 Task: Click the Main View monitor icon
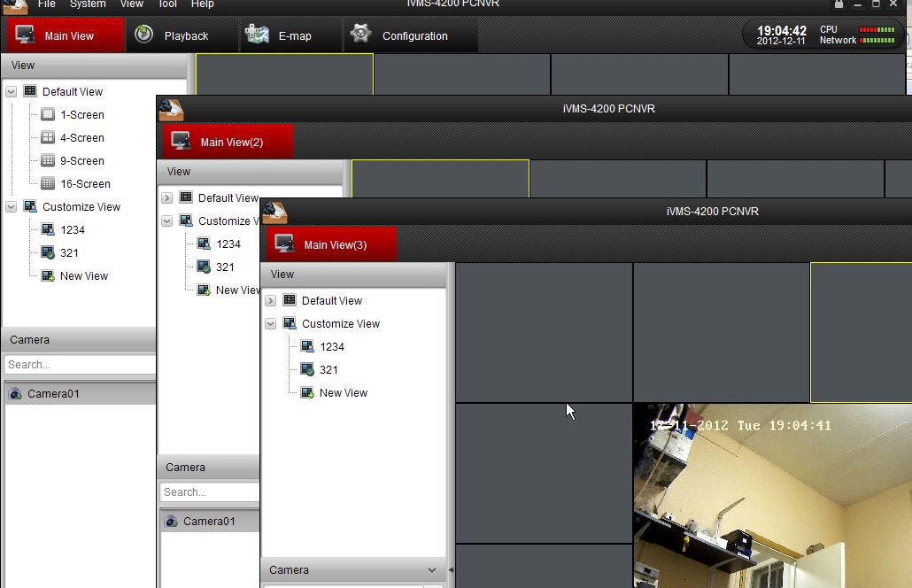pos(25,35)
